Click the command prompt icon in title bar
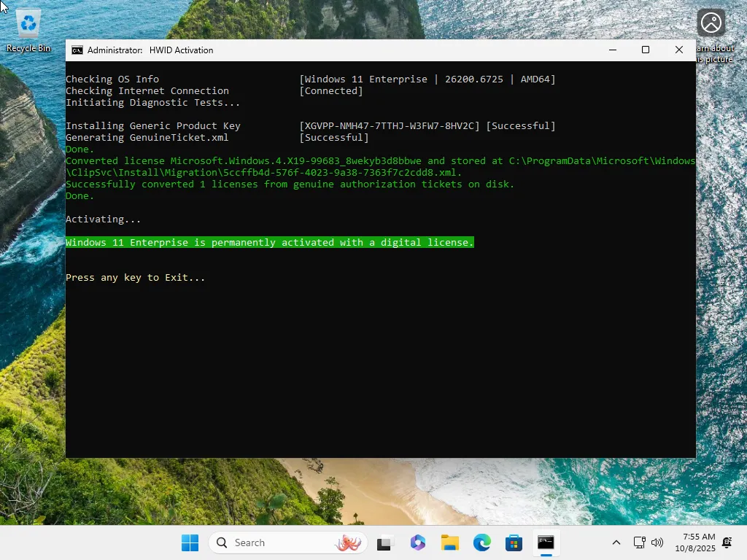The height and width of the screenshot is (560, 747). click(77, 50)
